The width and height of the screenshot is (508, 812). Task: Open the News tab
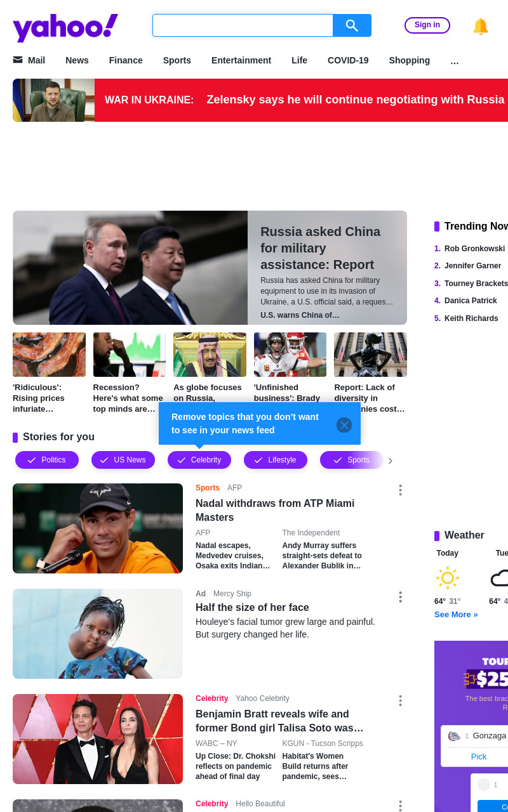pos(77,60)
